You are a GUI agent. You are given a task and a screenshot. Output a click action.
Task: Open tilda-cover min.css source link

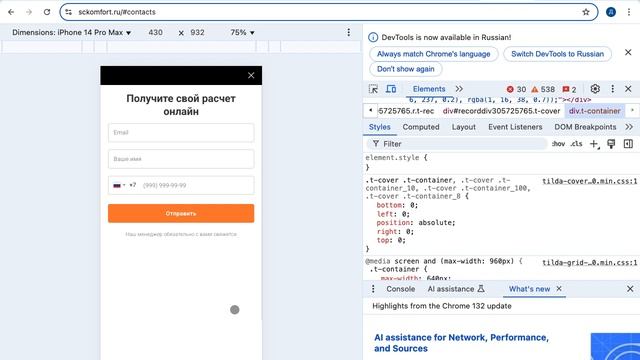(x=590, y=181)
